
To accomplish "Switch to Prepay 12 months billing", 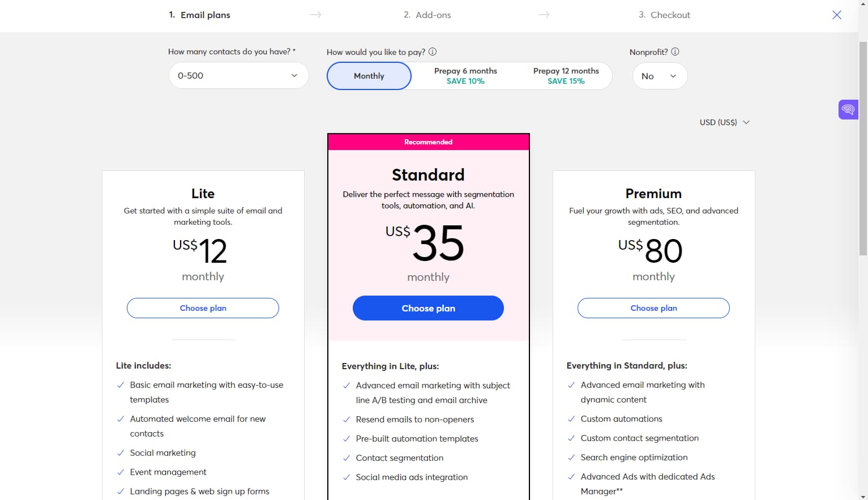I will pos(566,75).
